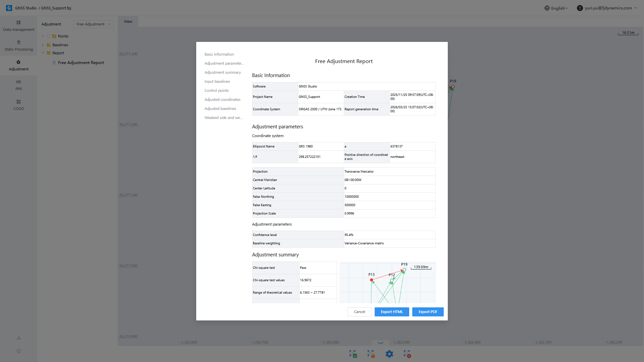This screenshot has width=644, height=362.
Task: Open the Free Adjustment type dropdown
Action: (x=93, y=24)
